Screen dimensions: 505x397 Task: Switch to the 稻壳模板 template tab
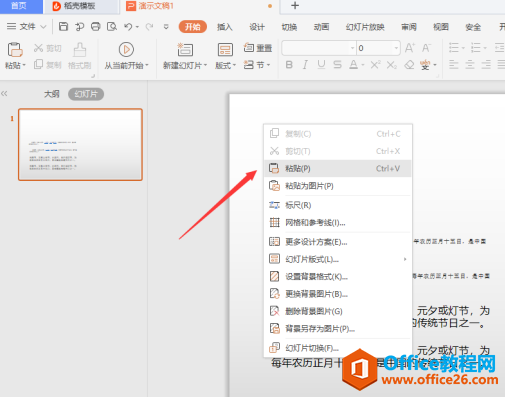pos(81,6)
